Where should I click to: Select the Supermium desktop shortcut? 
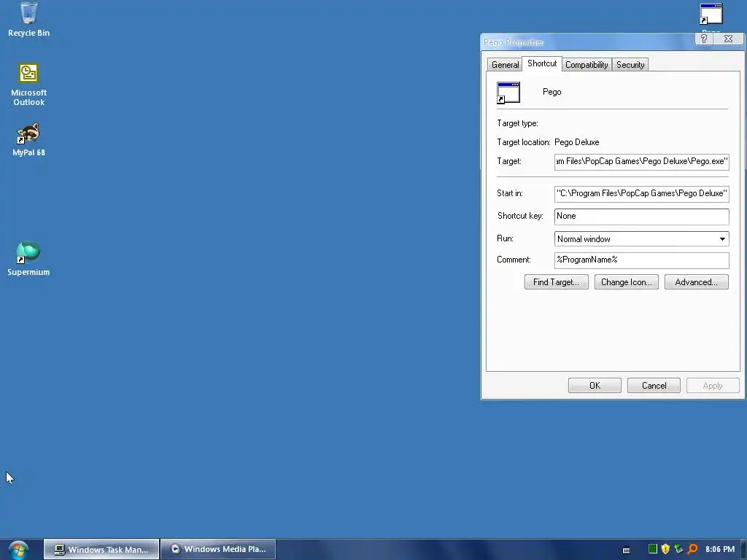click(28, 259)
